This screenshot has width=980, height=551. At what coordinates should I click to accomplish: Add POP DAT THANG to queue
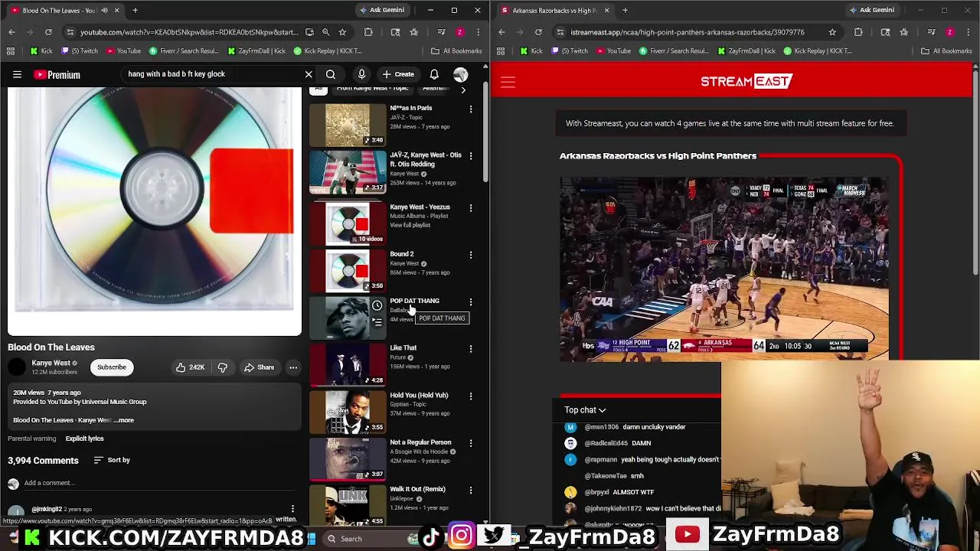click(377, 322)
